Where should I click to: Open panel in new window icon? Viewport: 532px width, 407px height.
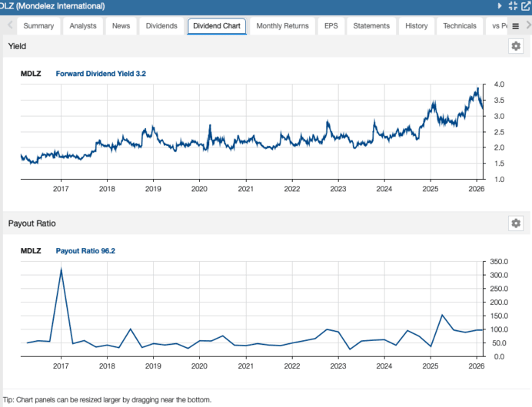click(527, 5)
